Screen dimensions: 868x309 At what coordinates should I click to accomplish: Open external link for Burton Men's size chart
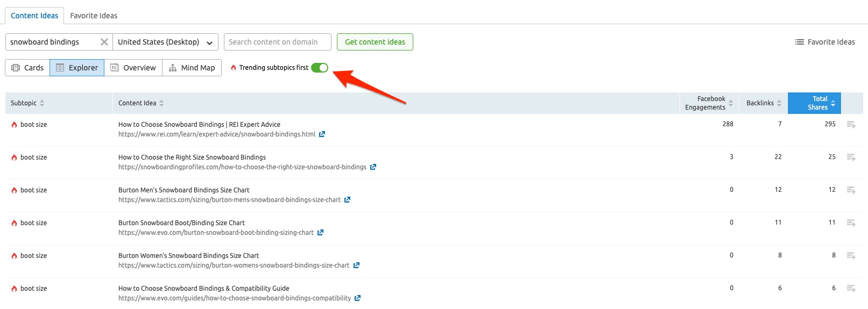click(347, 200)
